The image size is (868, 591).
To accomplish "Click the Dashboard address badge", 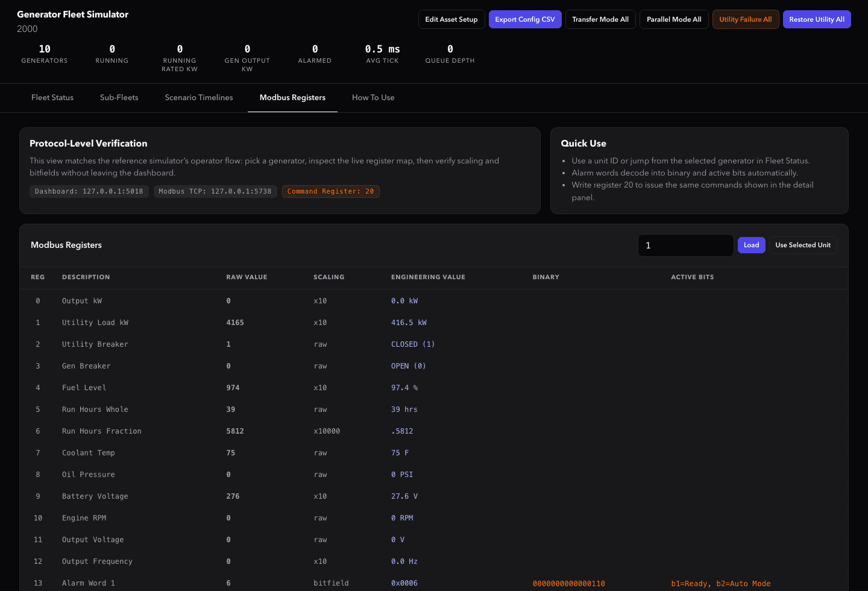I will click(x=89, y=191).
